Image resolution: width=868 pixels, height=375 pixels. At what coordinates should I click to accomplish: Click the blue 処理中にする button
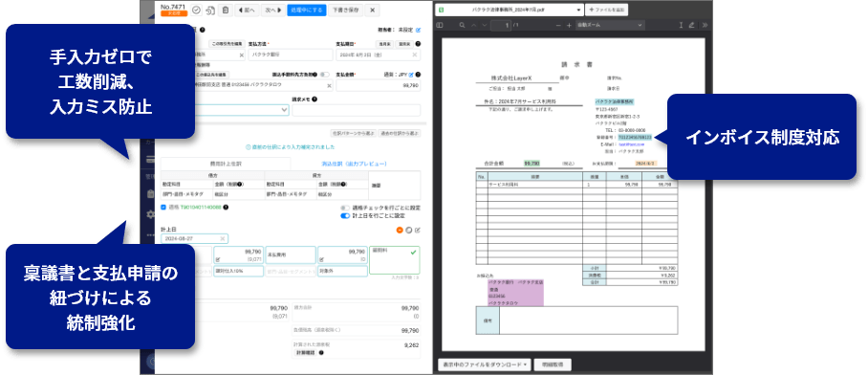[x=306, y=10]
